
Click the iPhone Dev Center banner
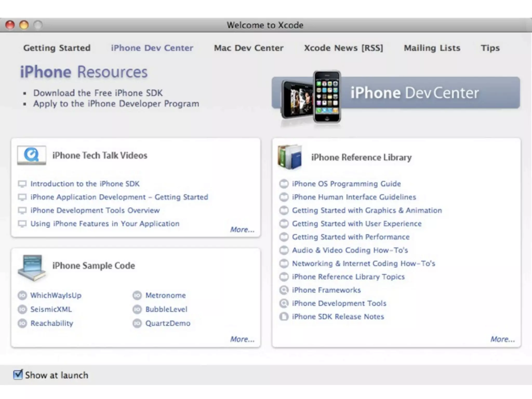pyautogui.click(x=396, y=93)
